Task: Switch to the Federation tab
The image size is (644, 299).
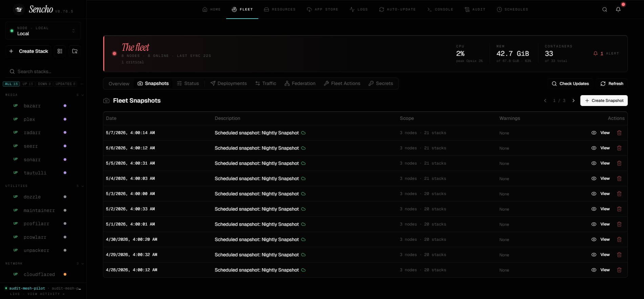Action: tap(300, 84)
